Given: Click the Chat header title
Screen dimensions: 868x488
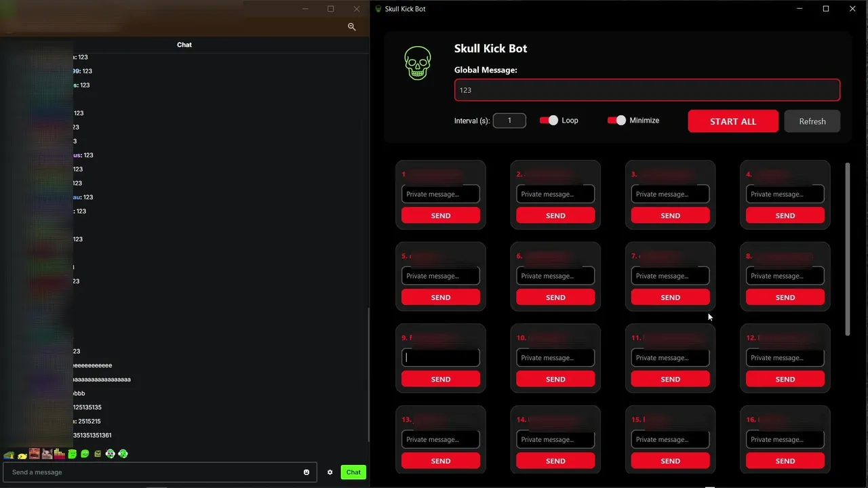Looking at the screenshot, I should (x=184, y=45).
